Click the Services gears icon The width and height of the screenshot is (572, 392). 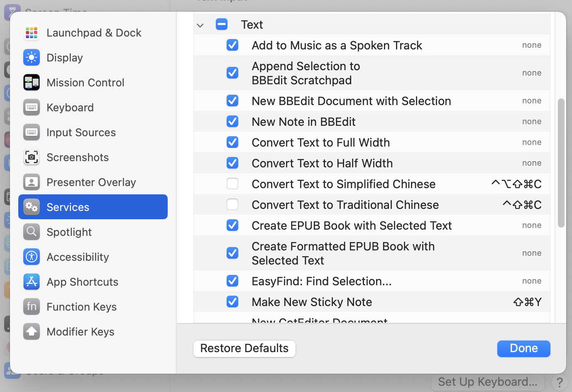pos(32,207)
